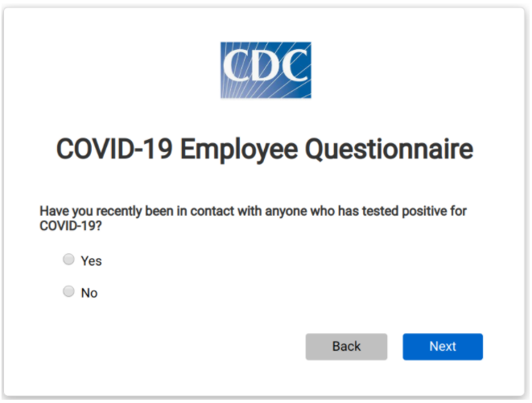This screenshot has height=403, width=532.
Task: Click the COVID-19 Employee Questionnaire heading
Action: pos(264,150)
